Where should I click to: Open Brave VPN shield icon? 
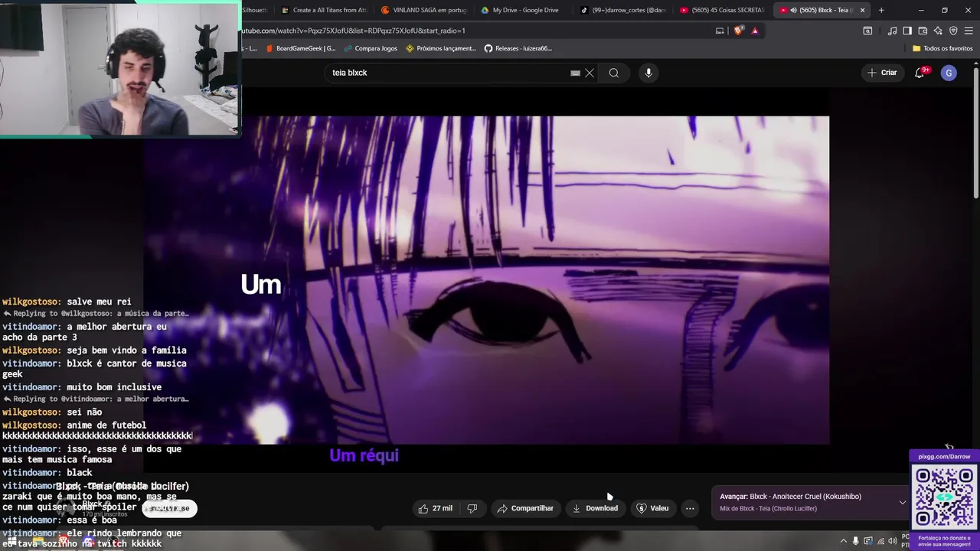click(953, 31)
